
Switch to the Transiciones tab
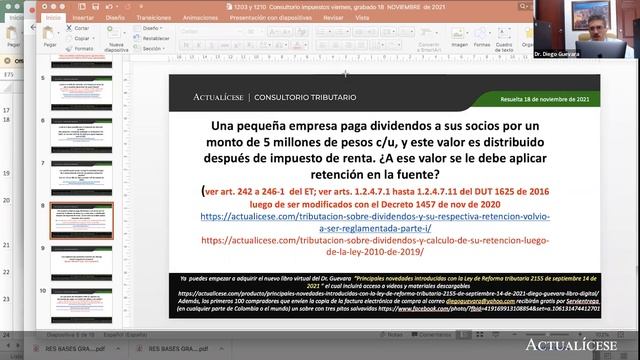click(x=154, y=18)
